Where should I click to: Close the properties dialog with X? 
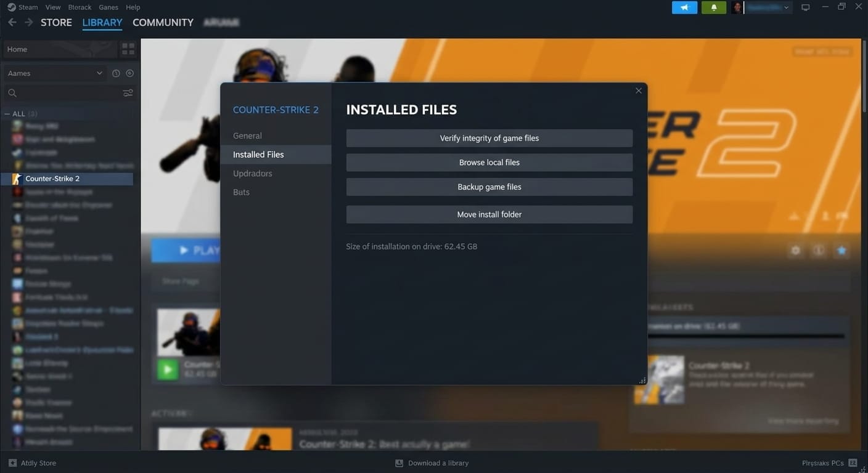[x=639, y=91]
